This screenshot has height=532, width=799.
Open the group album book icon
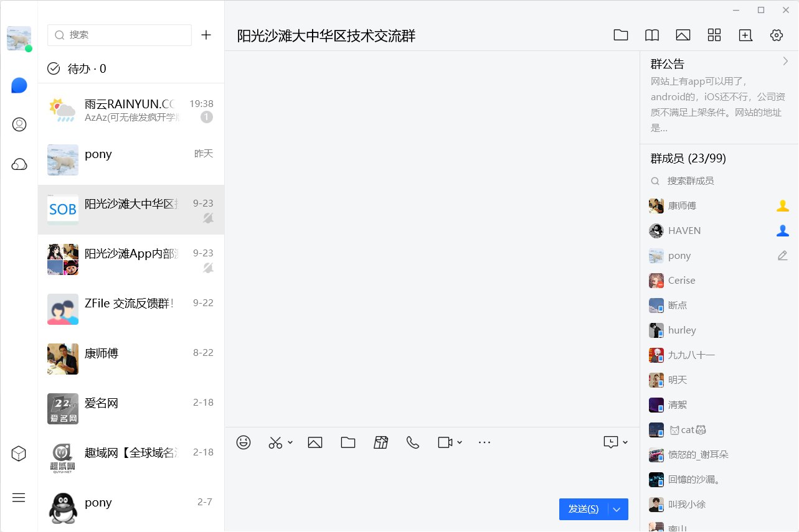652,35
